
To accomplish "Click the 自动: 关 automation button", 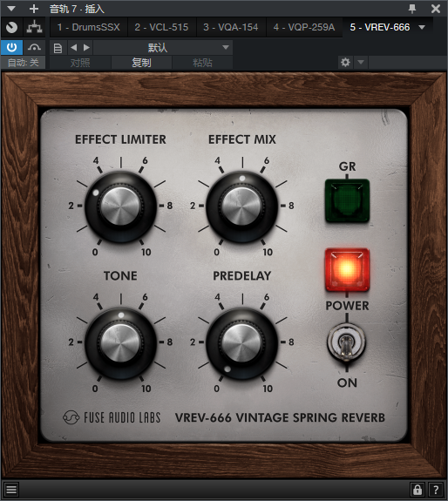I will coord(23,63).
